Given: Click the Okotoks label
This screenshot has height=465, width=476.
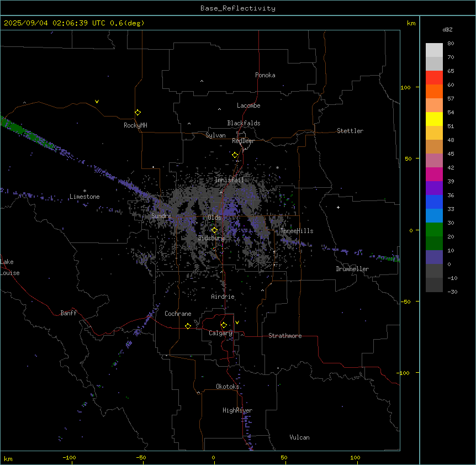Looking at the screenshot, I should click(228, 387).
